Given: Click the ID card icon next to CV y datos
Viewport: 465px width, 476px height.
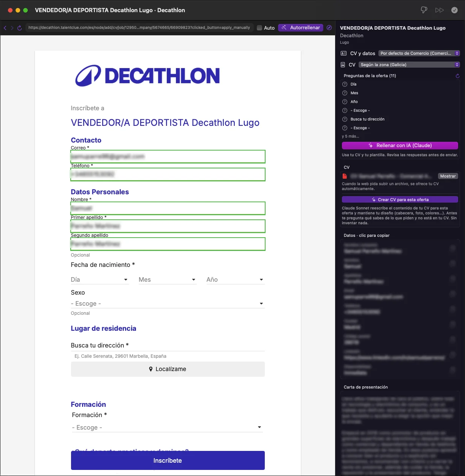Looking at the screenshot, I should coord(343,54).
